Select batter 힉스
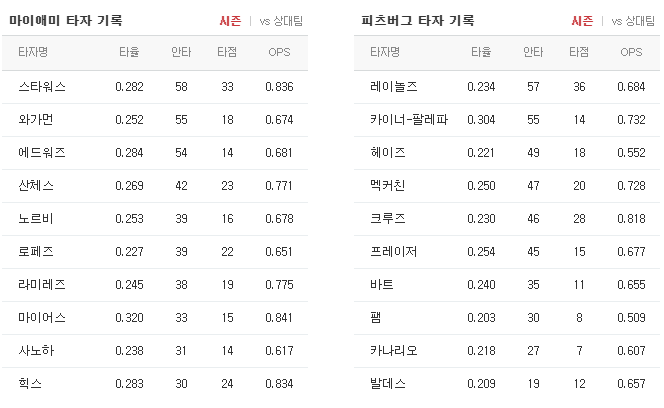This screenshot has width=664, height=408. tap(30, 383)
